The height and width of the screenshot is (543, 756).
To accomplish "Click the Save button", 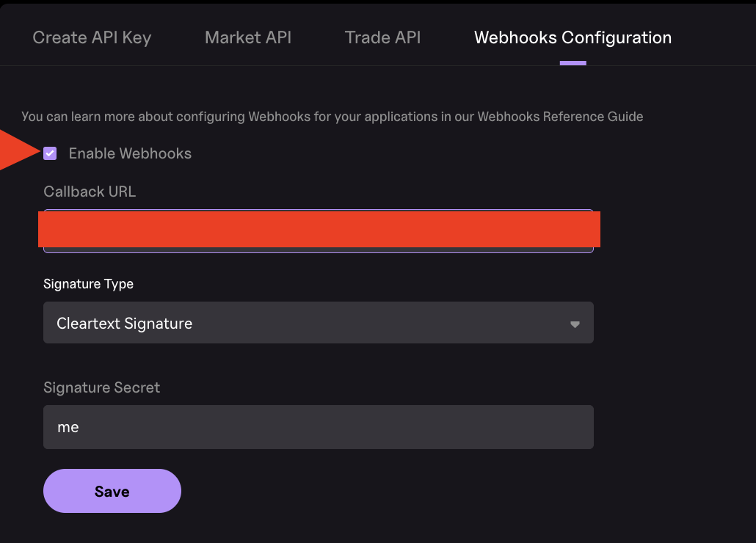I will [112, 491].
